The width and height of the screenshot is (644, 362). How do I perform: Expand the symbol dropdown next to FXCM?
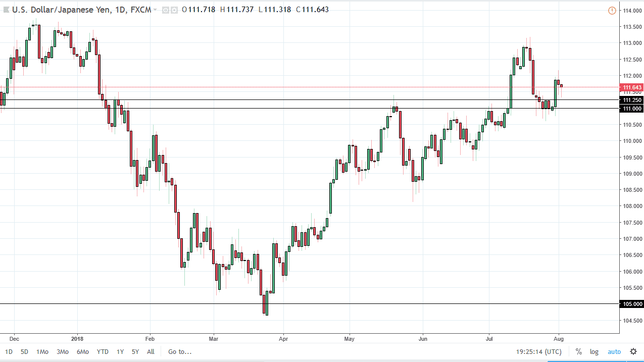click(x=155, y=9)
